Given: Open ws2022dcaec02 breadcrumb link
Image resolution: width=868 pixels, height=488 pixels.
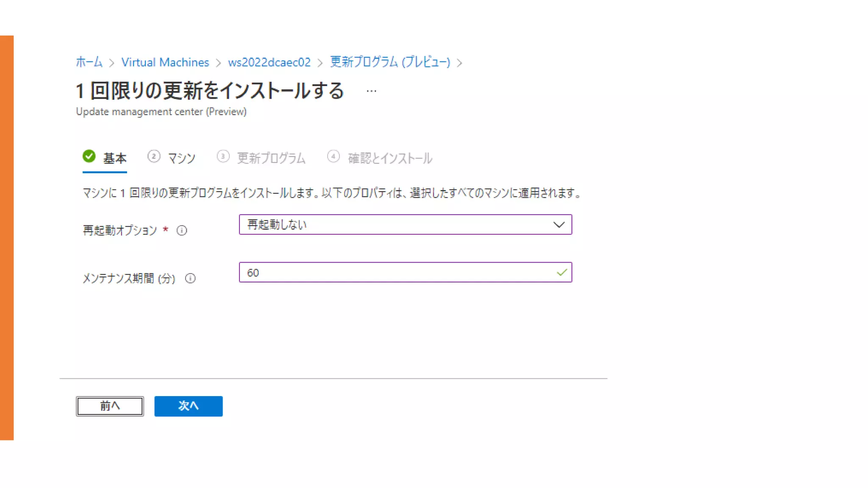Looking at the screenshot, I should click(269, 62).
